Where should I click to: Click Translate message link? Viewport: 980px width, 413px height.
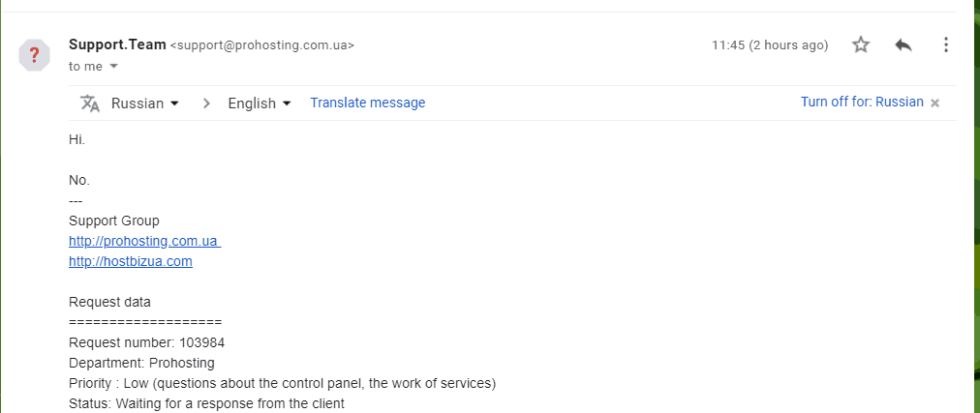[x=368, y=103]
